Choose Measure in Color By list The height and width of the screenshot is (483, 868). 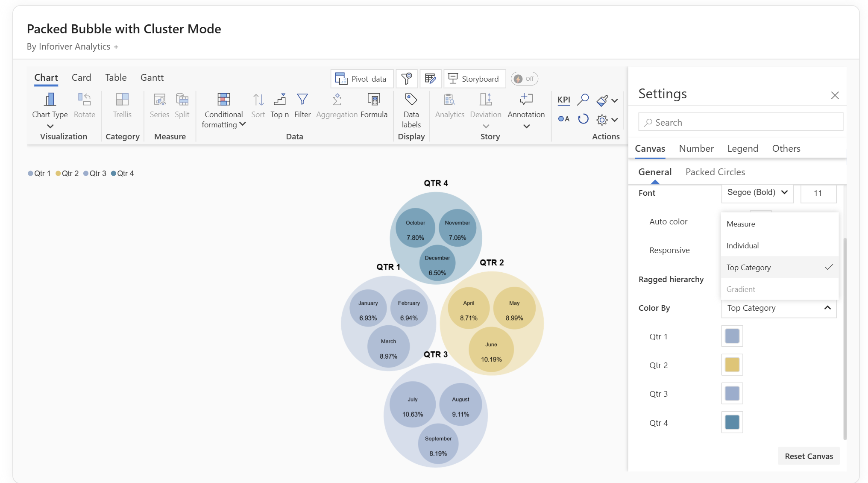(741, 224)
